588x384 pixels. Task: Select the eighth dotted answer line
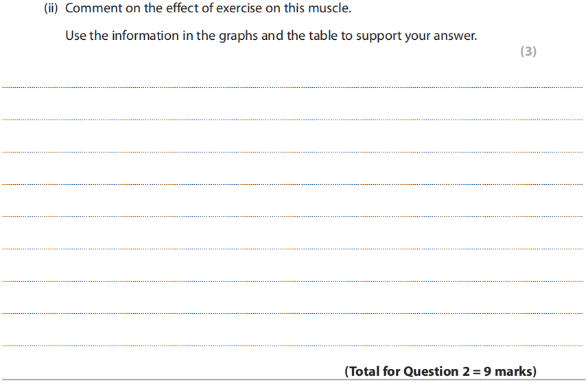(x=292, y=313)
